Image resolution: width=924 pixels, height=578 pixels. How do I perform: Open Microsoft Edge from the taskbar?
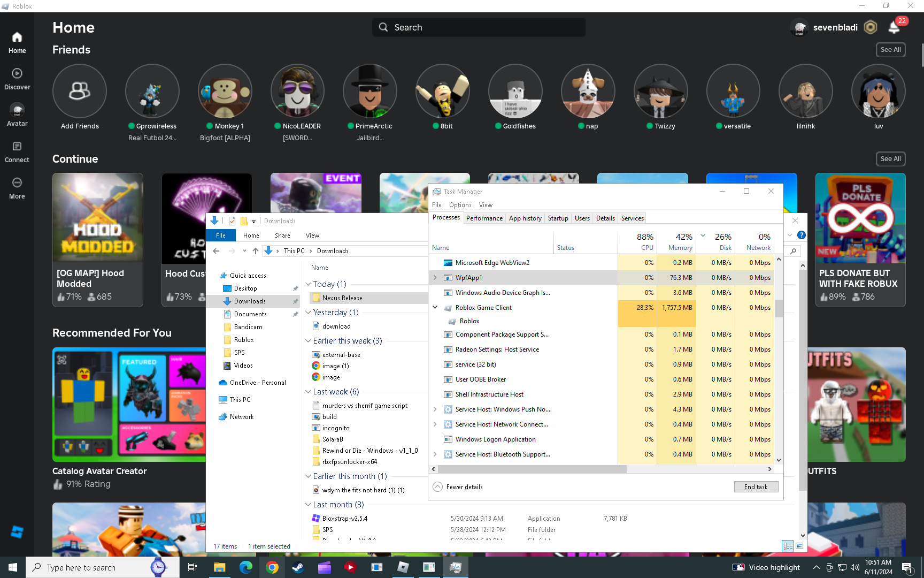pyautogui.click(x=246, y=567)
